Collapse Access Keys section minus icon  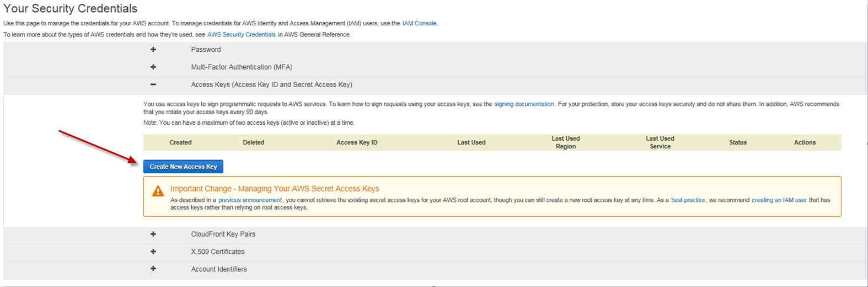[153, 84]
